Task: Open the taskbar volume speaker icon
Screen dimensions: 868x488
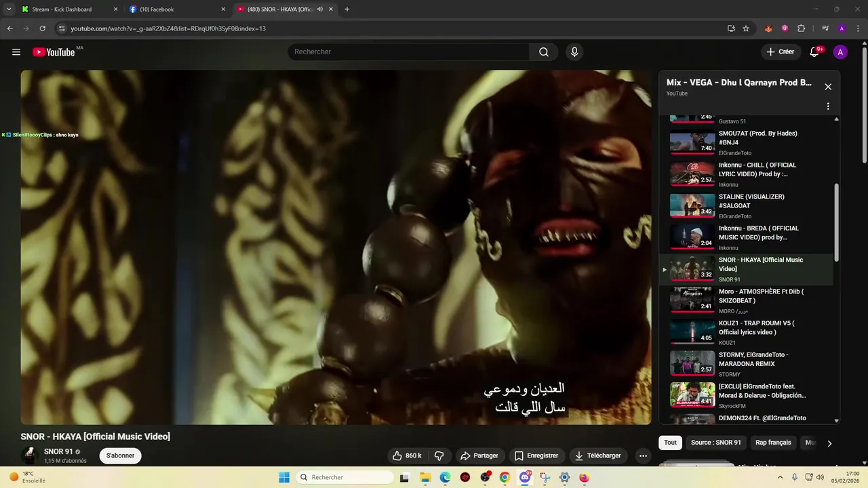Action: (x=820, y=477)
